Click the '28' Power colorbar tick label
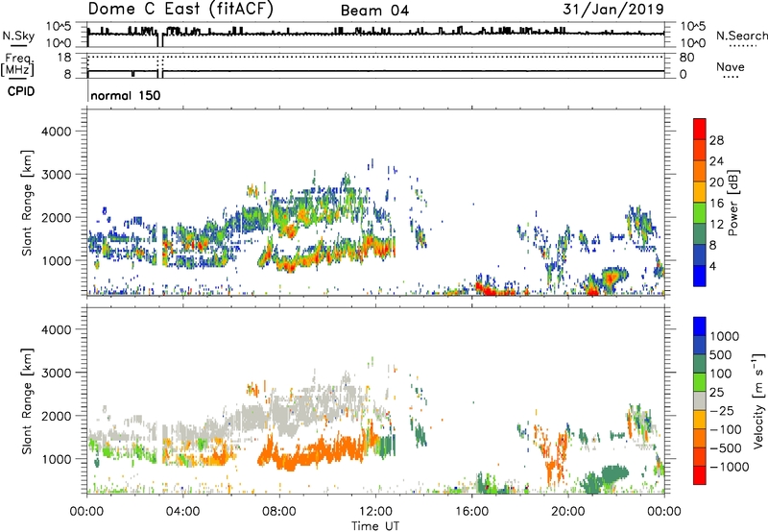The height and width of the screenshot is (532, 768). point(716,140)
